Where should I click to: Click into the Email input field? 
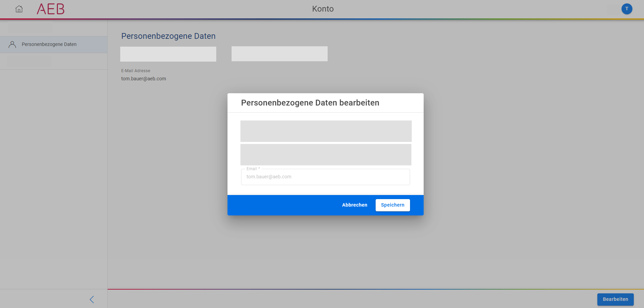click(325, 177)
